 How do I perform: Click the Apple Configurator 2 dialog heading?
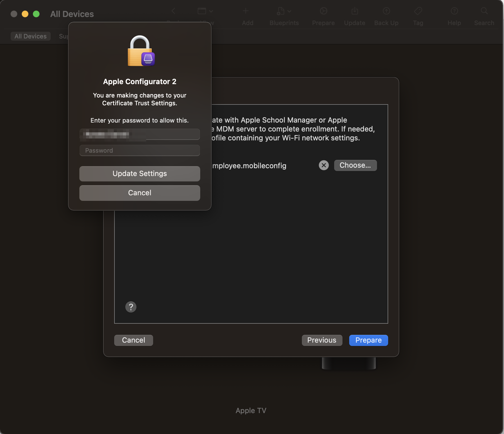pos(140,82)
